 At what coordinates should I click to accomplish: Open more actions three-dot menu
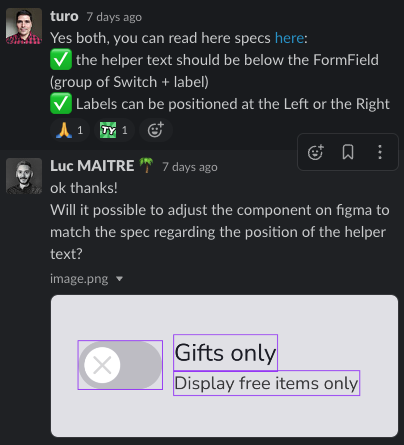coord(380,152)
